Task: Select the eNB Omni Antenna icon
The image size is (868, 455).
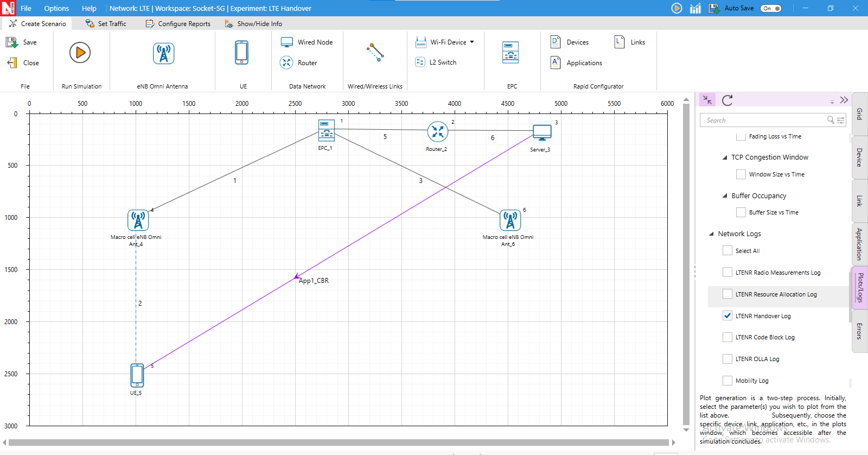Action: point(163,53)
